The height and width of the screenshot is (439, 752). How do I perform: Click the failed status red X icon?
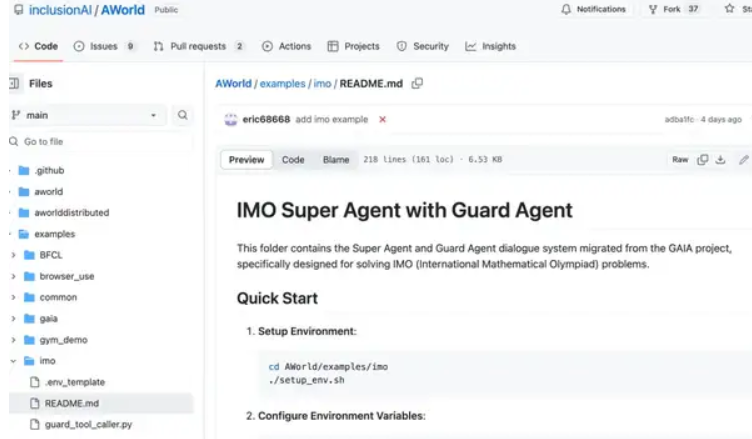coord(382,119)
